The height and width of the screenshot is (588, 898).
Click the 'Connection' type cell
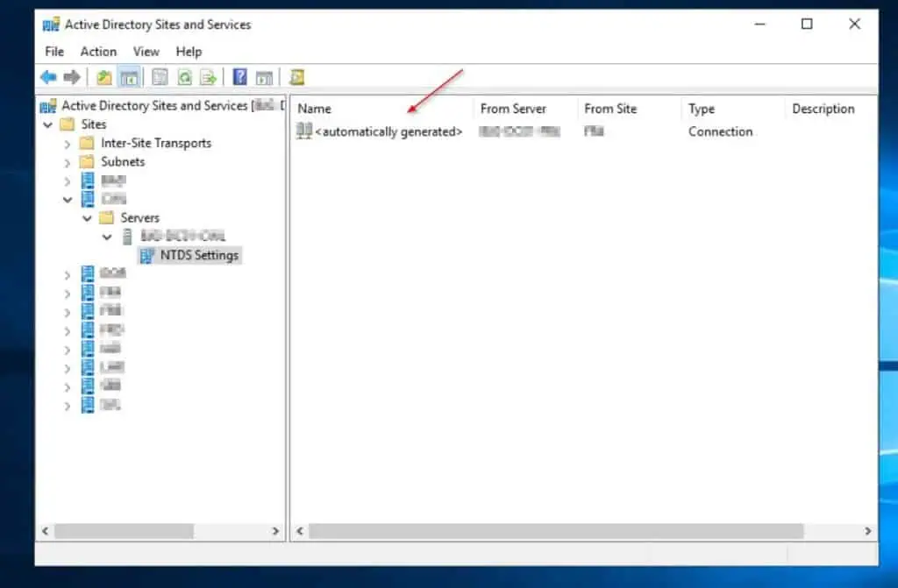(721, 131)
